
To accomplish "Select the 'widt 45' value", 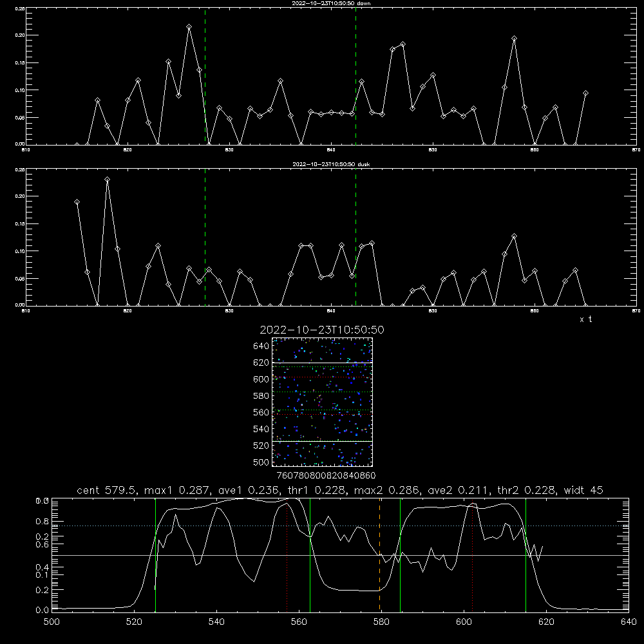I will pos(583,490).
